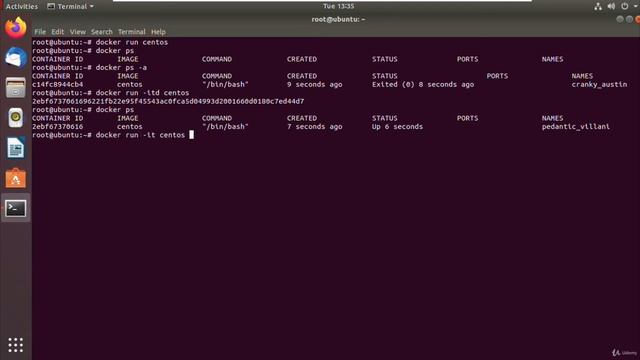Open the Edit menu
Screen dimensions: 640x360
(58, 32)
